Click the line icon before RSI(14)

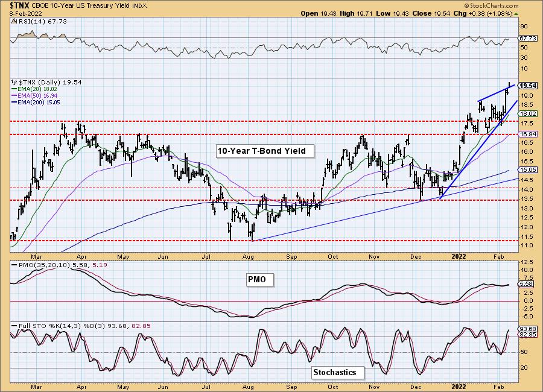coord(14,22)
